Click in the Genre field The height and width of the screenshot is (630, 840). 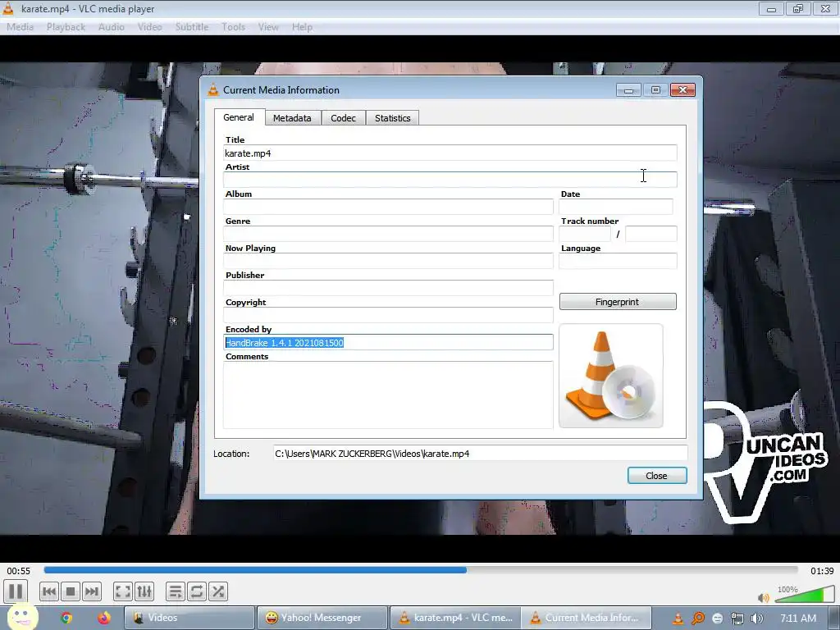click(x=388, y=234)
